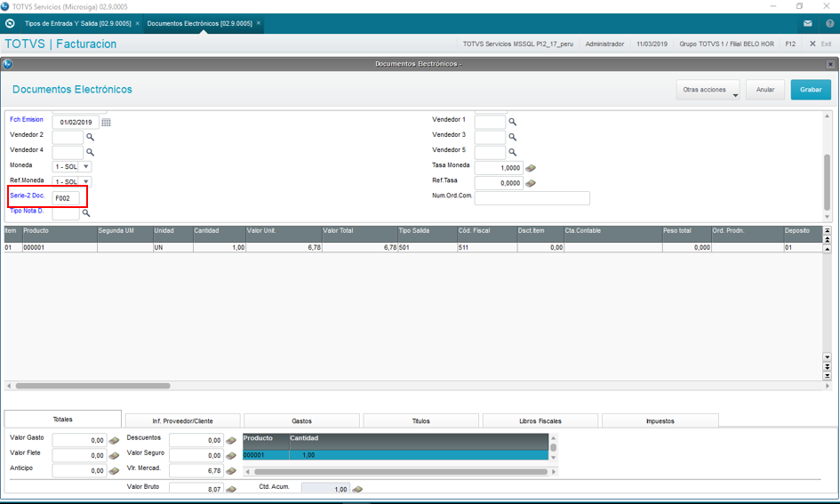This screenshot has width=840, height=504.
Task: Open Otras acciones dropdown menu
Action: pos(708,90)
